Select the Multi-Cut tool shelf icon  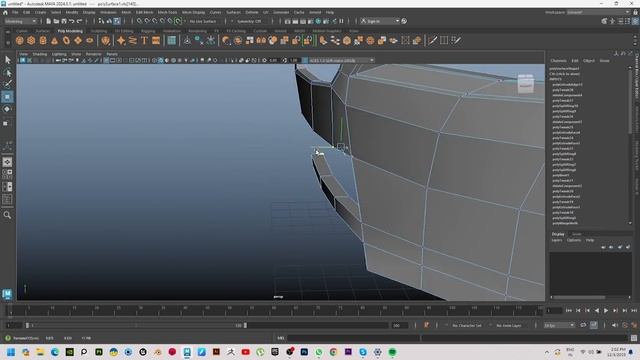tap(432, 40)
